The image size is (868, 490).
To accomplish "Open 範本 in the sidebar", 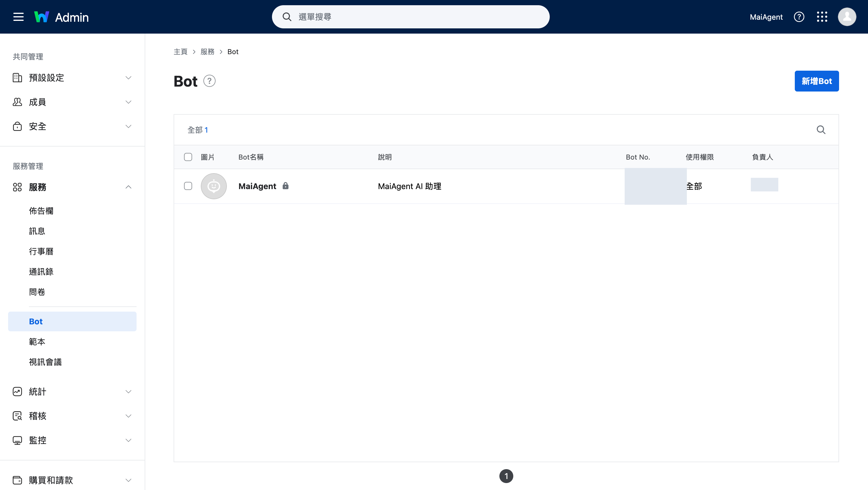I will pos(37,342).
